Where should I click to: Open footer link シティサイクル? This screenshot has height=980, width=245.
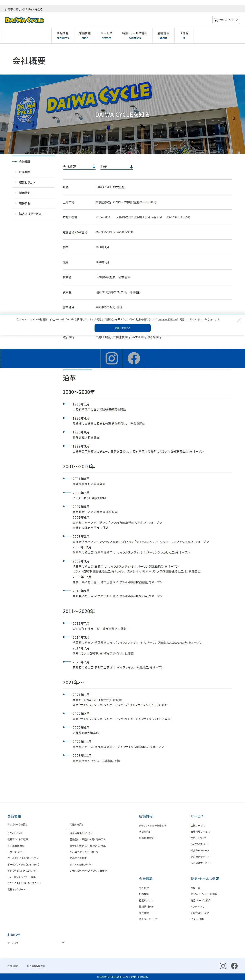pyautogui.click(x=15, y=833)
